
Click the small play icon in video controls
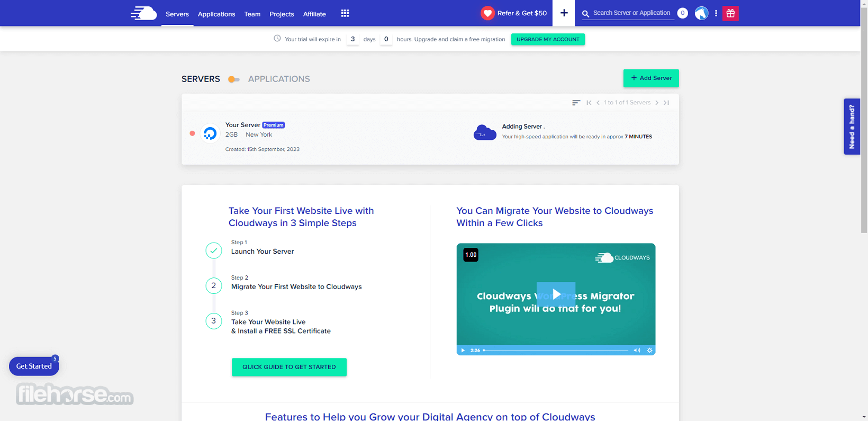pyautogui.click(x=463, y=350)
